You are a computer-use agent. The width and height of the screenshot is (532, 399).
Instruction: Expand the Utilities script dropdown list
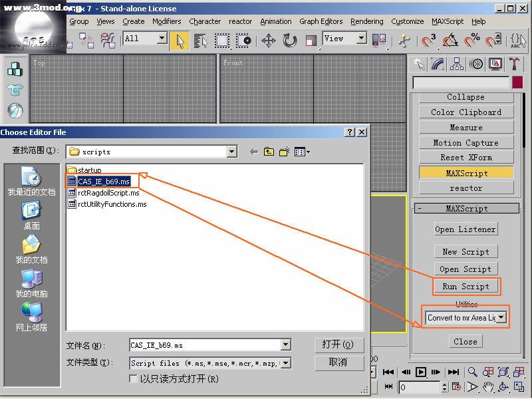click(x=501, y=318)
